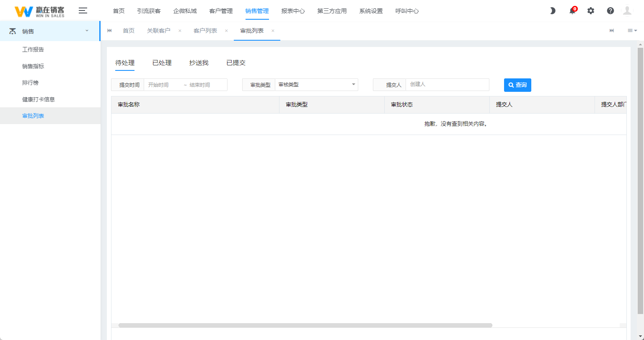
Task: Go to 首页 in top navigation
Action: point(119,11)
